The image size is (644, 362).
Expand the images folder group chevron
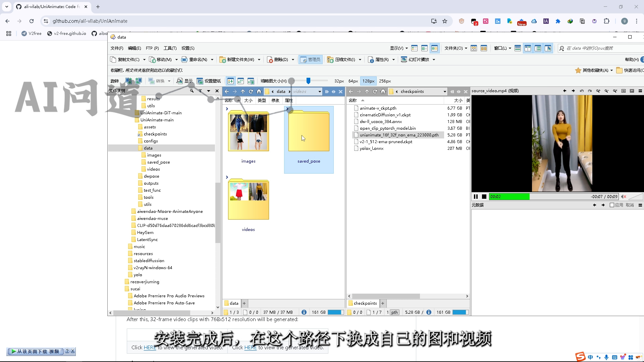(x=227, y=109)
